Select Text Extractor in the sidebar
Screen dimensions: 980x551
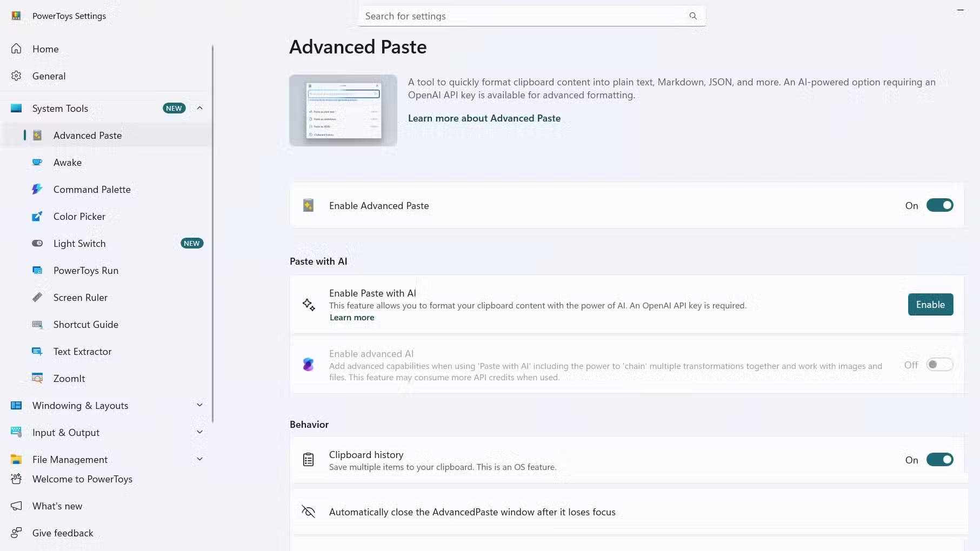pos(106,351)
